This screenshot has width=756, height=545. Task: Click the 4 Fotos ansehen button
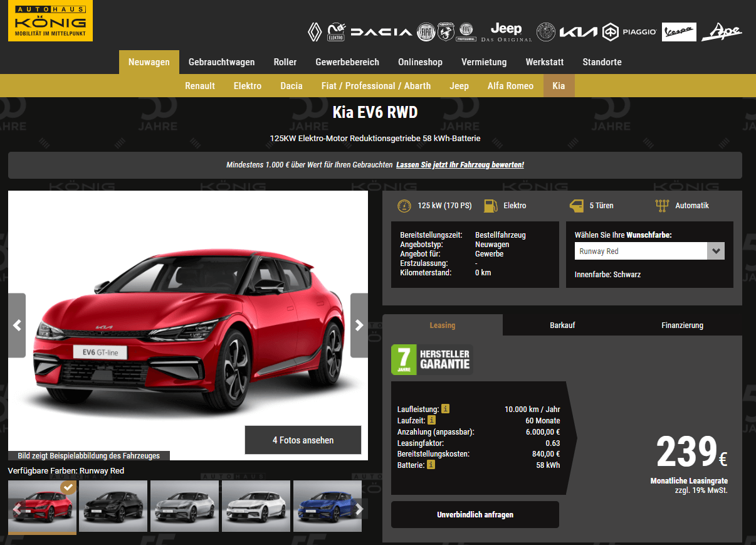(x=303, y=440)
